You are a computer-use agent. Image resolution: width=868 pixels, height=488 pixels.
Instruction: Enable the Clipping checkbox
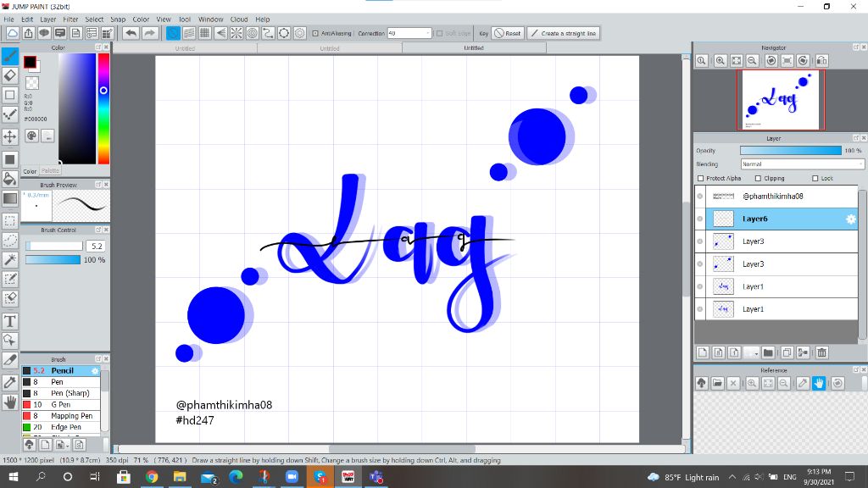click(758, 178)
